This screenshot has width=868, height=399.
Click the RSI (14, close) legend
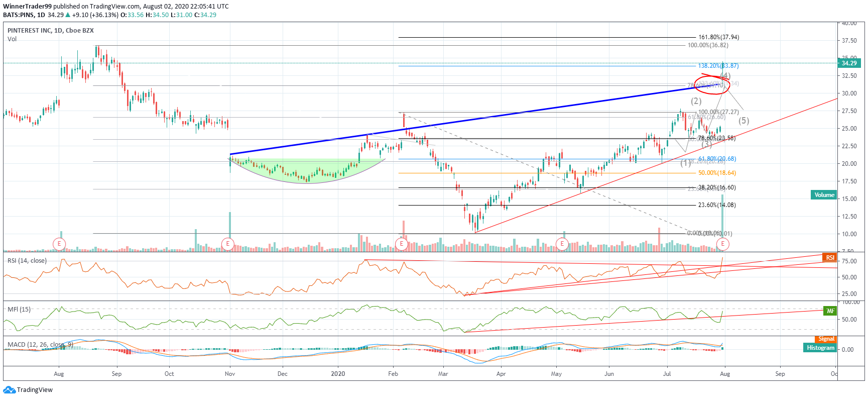click(x=27, y=261)
